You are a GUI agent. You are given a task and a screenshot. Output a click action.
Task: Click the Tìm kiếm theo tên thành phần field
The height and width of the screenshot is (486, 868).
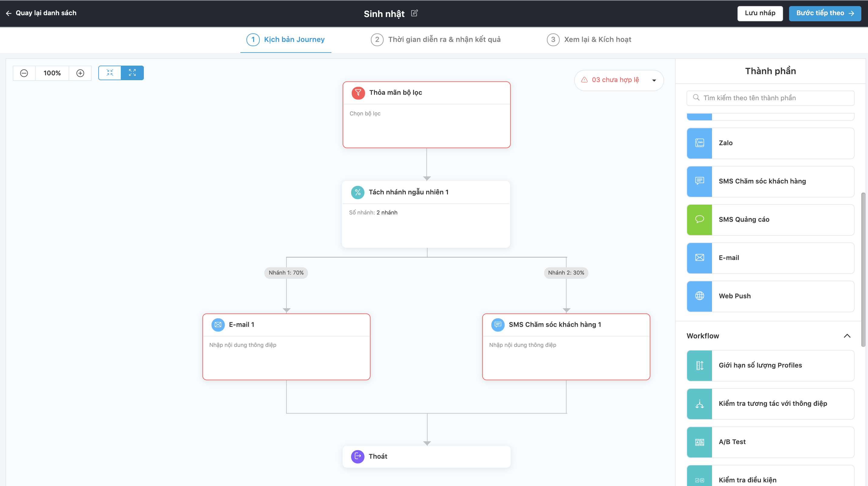pyautogui.click(x=770, y=98)
